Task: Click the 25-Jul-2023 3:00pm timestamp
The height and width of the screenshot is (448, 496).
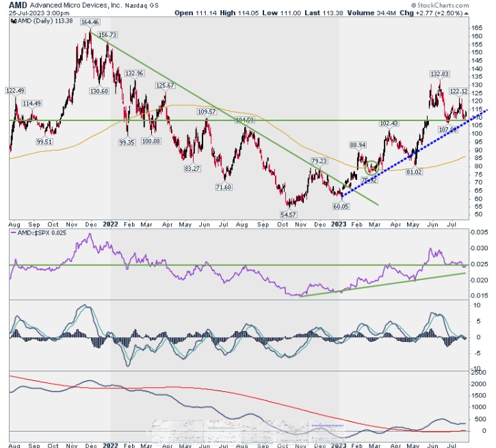Action: point(39,13)
